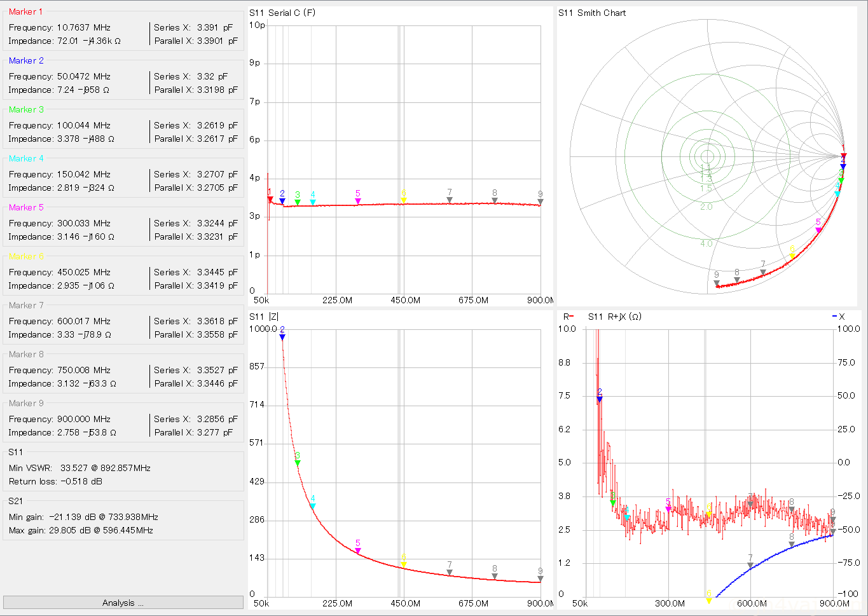Select frequency value 100.044 MHz
The image size is (868, 616).
(84, 125)
